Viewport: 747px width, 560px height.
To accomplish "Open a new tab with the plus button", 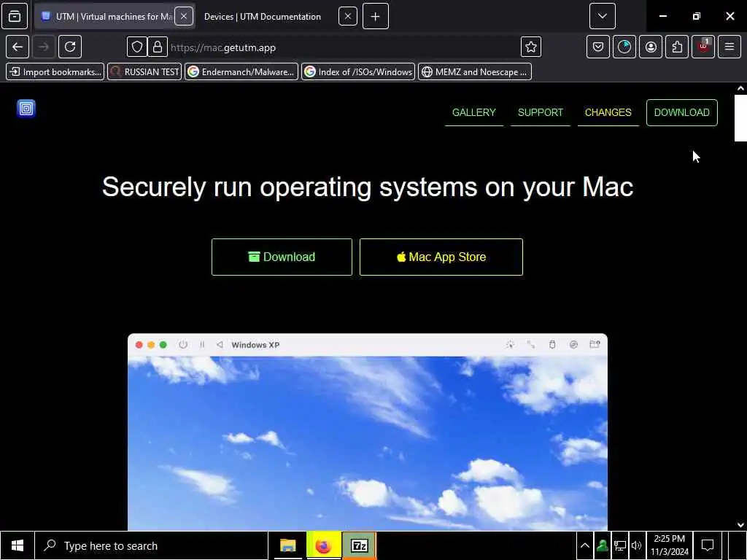I will pyautogui.click(x=376, y=16).
